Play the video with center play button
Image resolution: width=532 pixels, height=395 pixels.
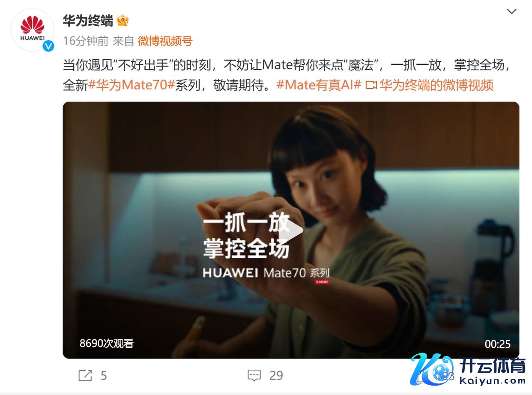click(291, 231)
